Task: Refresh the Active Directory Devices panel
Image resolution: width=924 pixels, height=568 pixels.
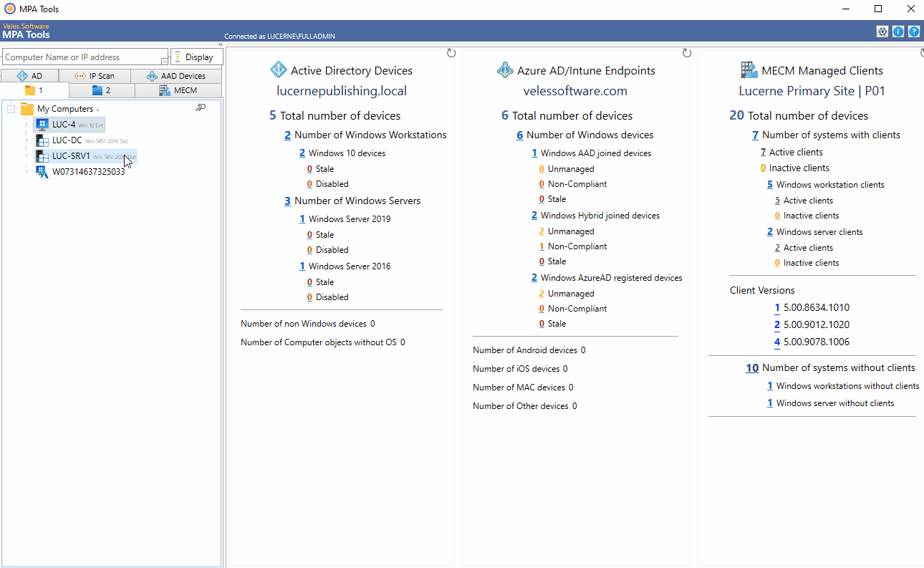Action: [451, 52]
